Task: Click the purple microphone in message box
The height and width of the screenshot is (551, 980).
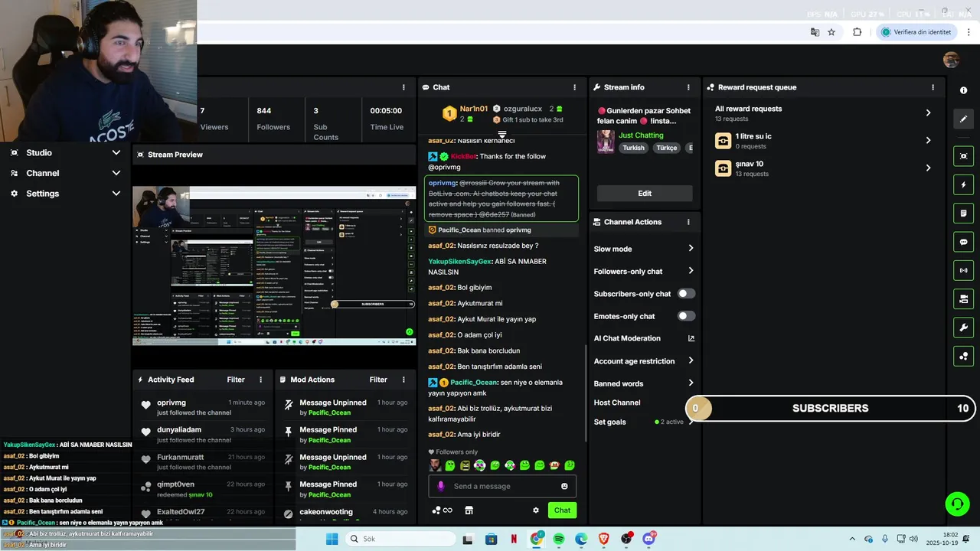Action: pos(440,486)
